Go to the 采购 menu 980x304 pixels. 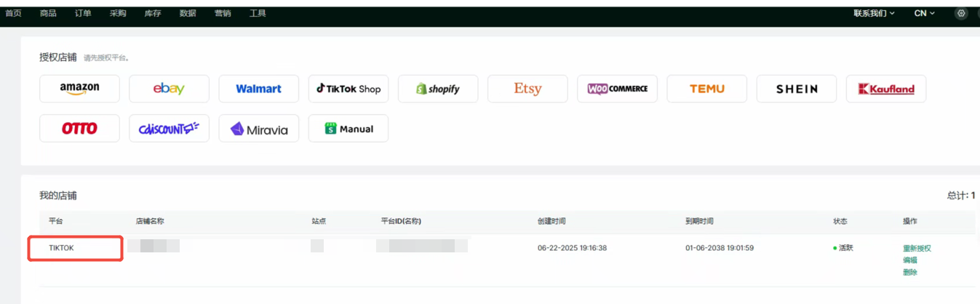tap(118, 13)
